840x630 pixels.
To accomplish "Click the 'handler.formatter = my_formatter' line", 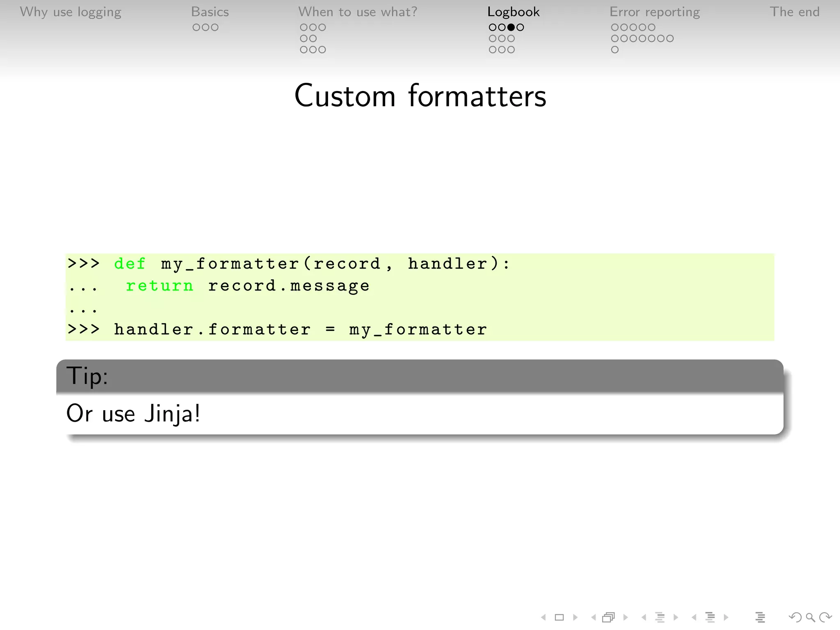I will 300,330.
